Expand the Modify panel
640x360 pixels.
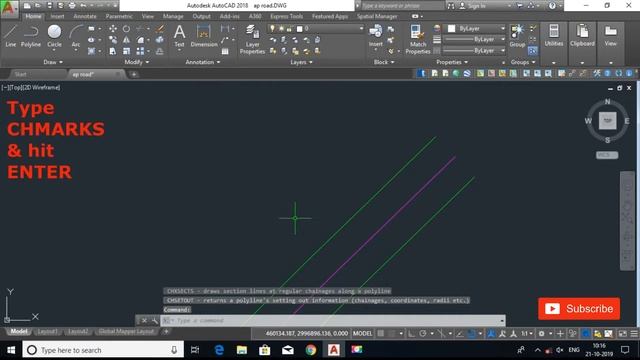pos(136,62)
